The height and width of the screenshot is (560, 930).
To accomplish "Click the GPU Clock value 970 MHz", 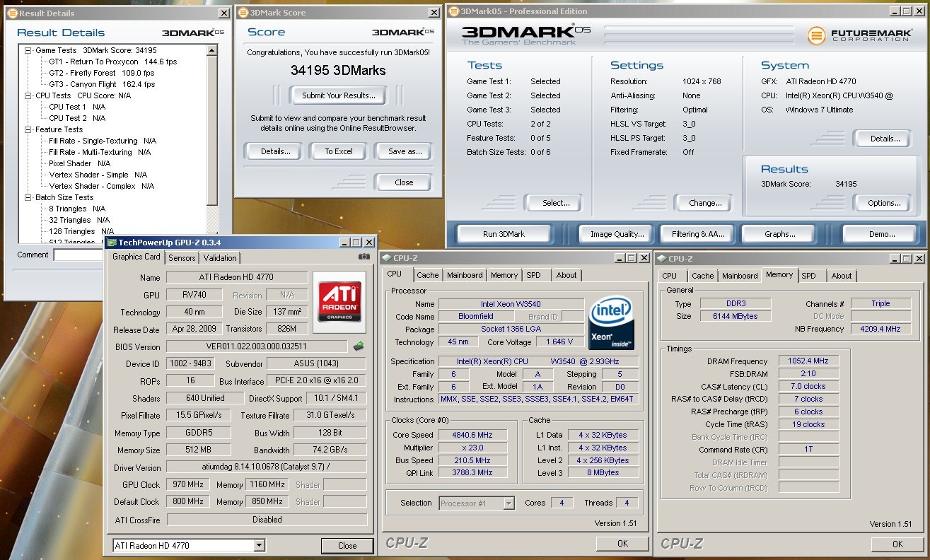I will point(187,484).
